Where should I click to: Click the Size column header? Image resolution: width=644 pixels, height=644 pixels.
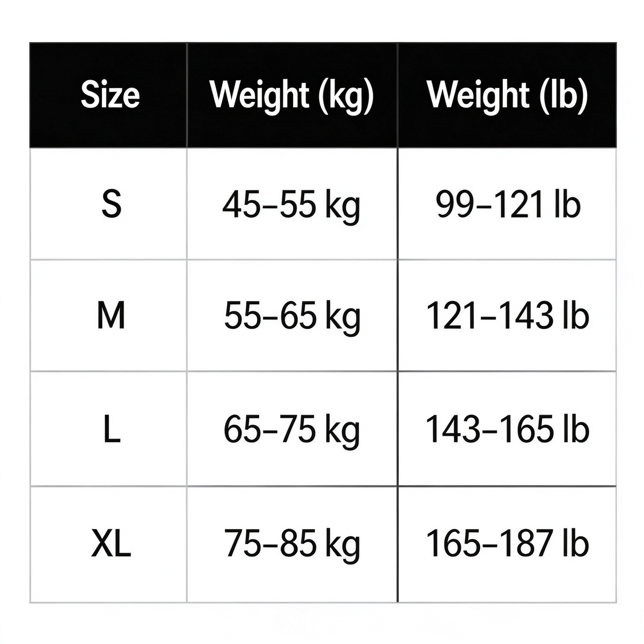tap(108, 95)
